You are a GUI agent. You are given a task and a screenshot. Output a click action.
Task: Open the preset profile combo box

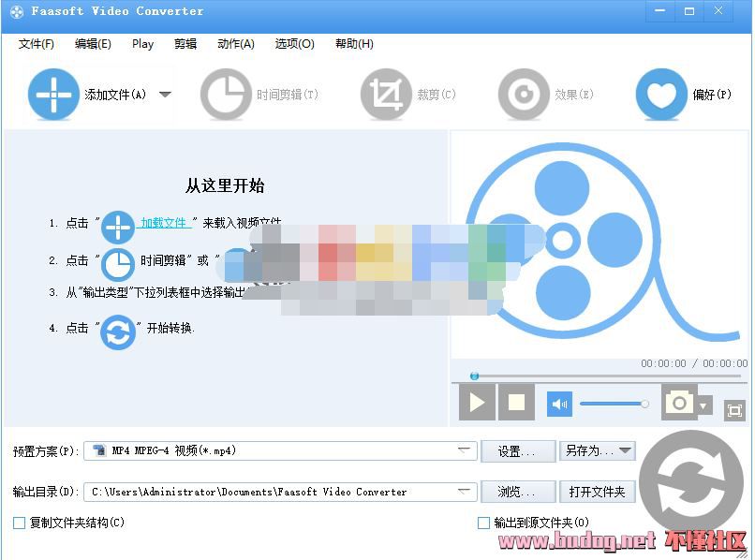(281, 451)
